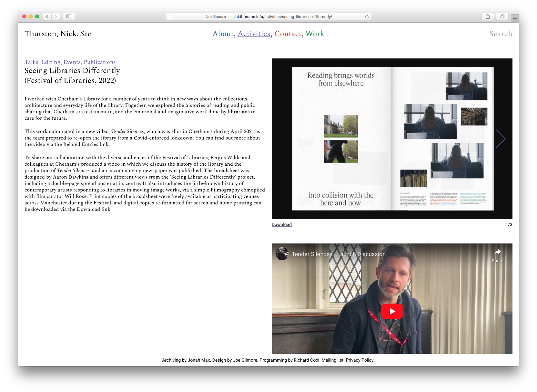Viewport: 537px width, 392px height.
Task: Click the Safari forward arrow button
Action: 56,16
